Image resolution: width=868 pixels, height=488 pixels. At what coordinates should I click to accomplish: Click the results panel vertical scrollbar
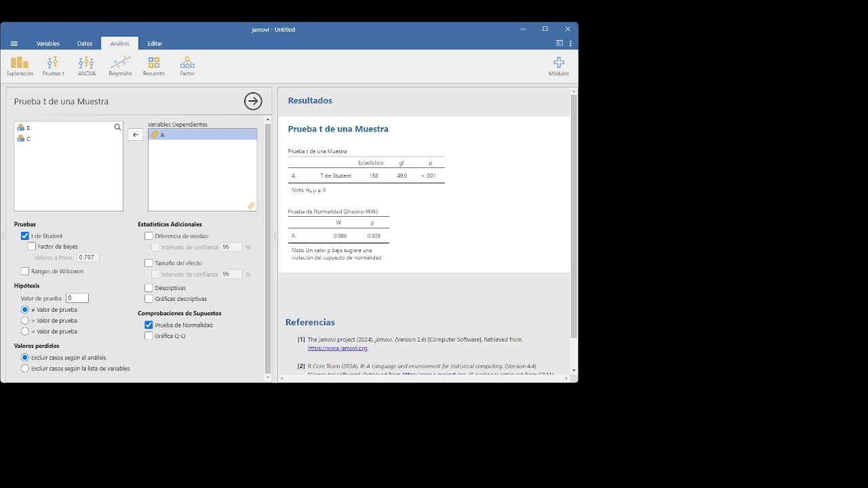[x=574, y=217]
